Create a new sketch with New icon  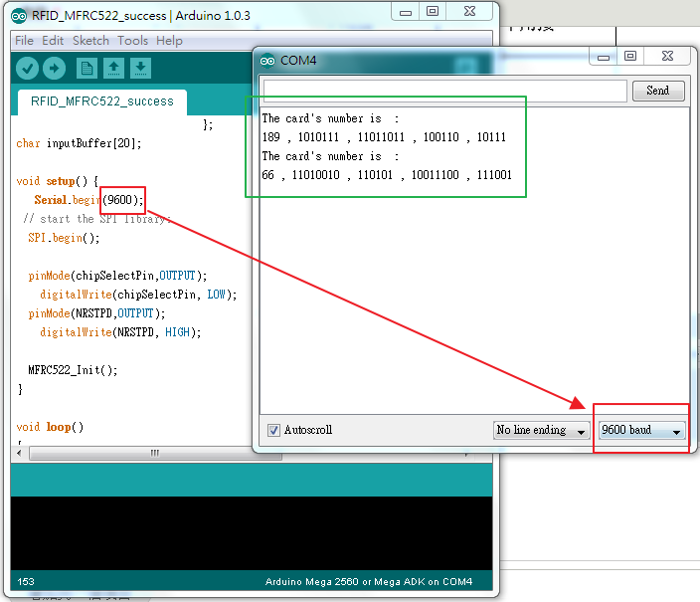point(87,69)
